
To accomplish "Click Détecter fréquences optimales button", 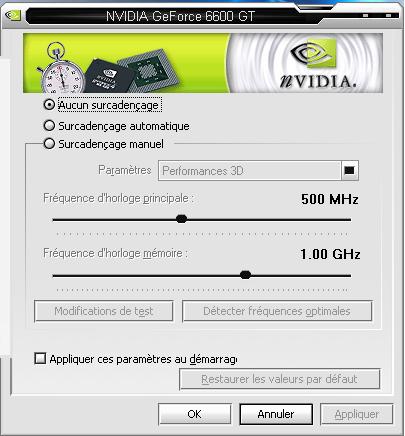I will coord(277,311).
